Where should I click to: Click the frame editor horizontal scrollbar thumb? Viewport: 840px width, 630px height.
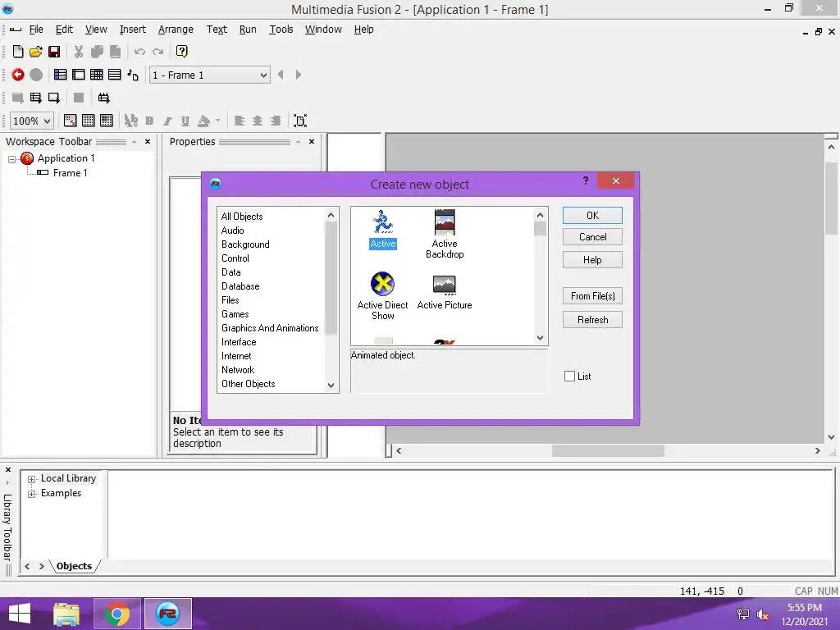(x=608, y=451)
